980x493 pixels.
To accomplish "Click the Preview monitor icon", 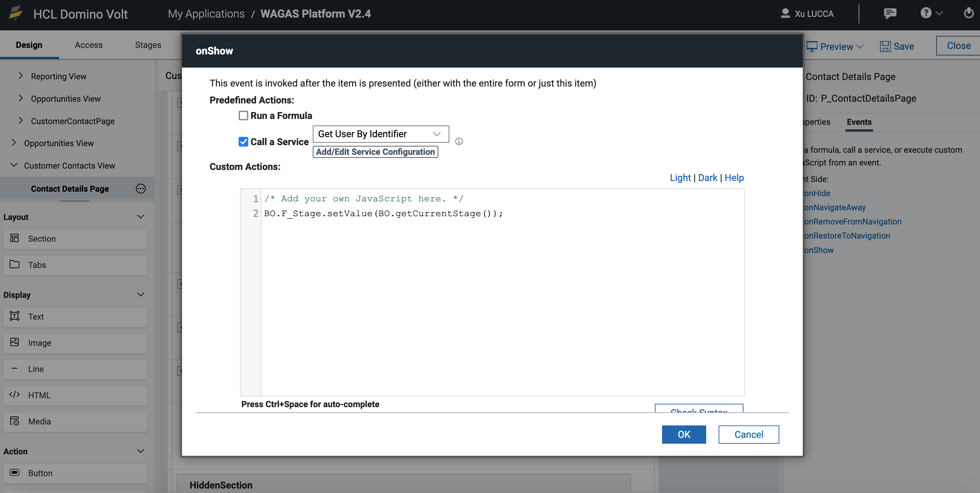I will tap(811, 47).
